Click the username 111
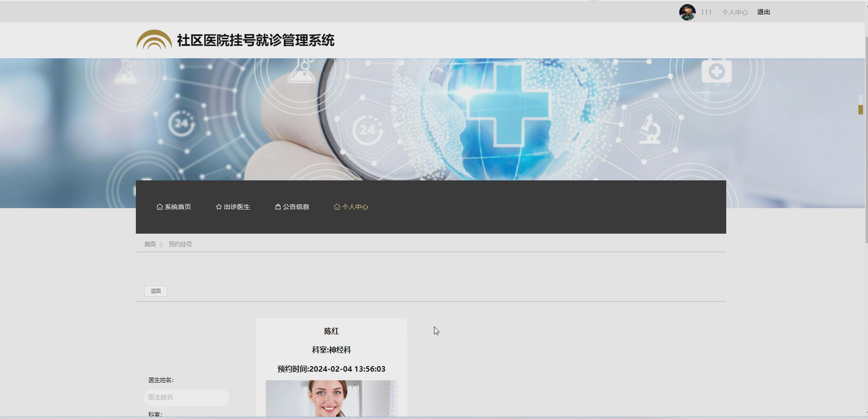 tap(706, 12)
